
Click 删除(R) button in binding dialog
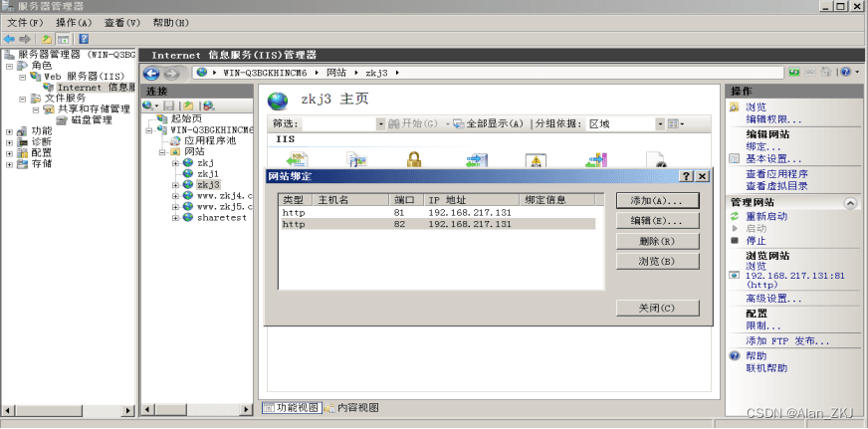tap(658, 241)
